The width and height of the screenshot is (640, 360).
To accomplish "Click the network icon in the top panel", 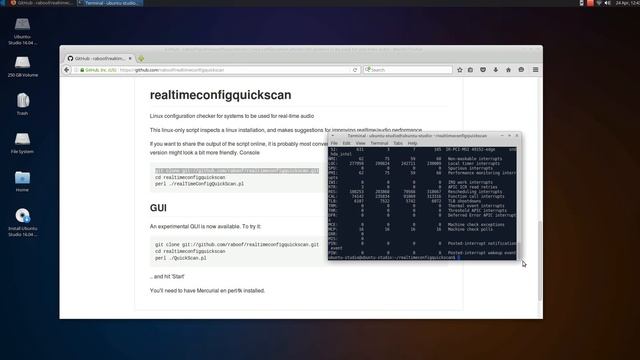I will point(599,3).
